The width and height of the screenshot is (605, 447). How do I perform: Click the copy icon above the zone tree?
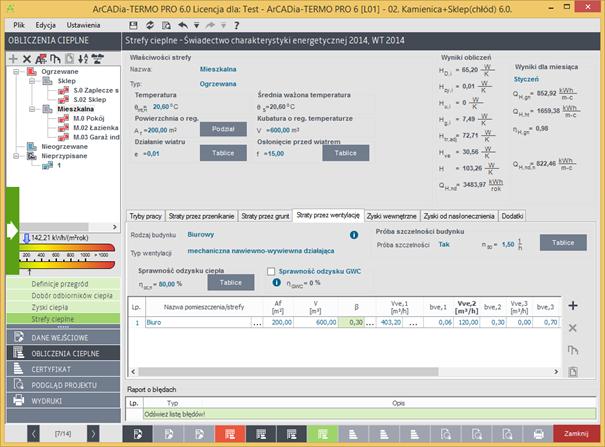pos(55,59)
